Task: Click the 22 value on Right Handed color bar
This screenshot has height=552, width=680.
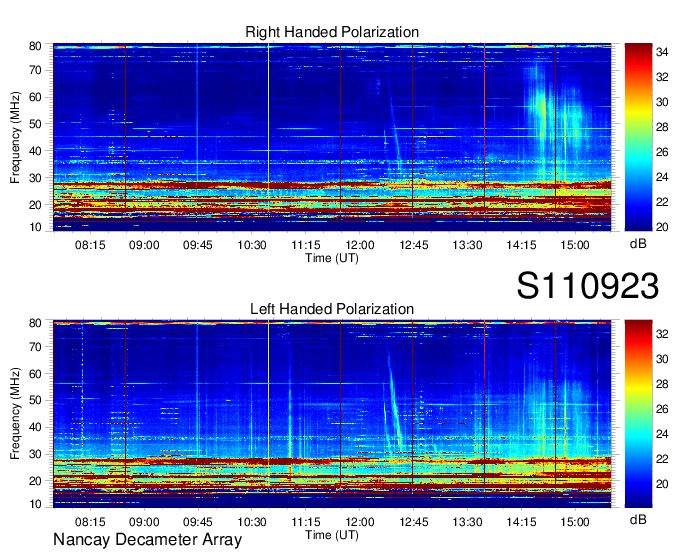Action: [662, 202]
